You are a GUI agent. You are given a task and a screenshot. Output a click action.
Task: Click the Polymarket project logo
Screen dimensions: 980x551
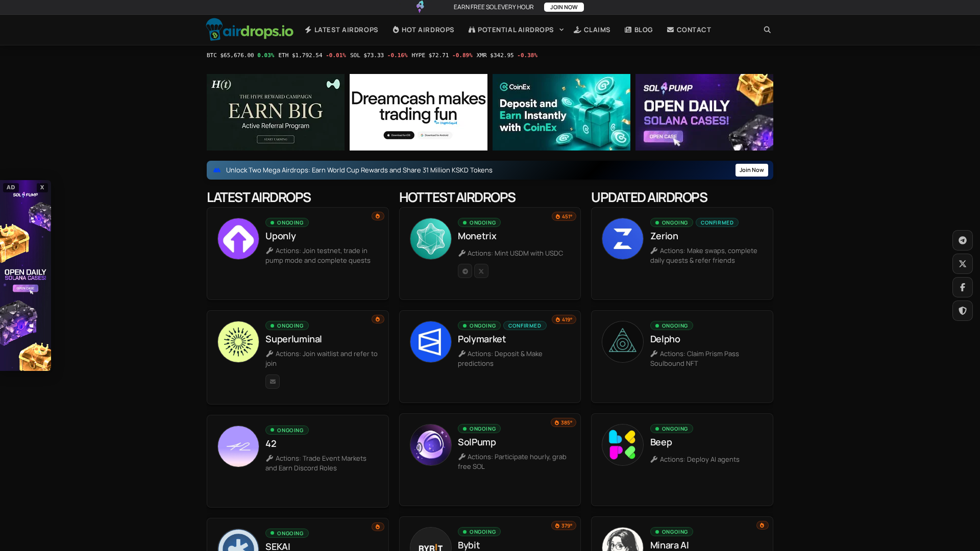pos(431,342)
